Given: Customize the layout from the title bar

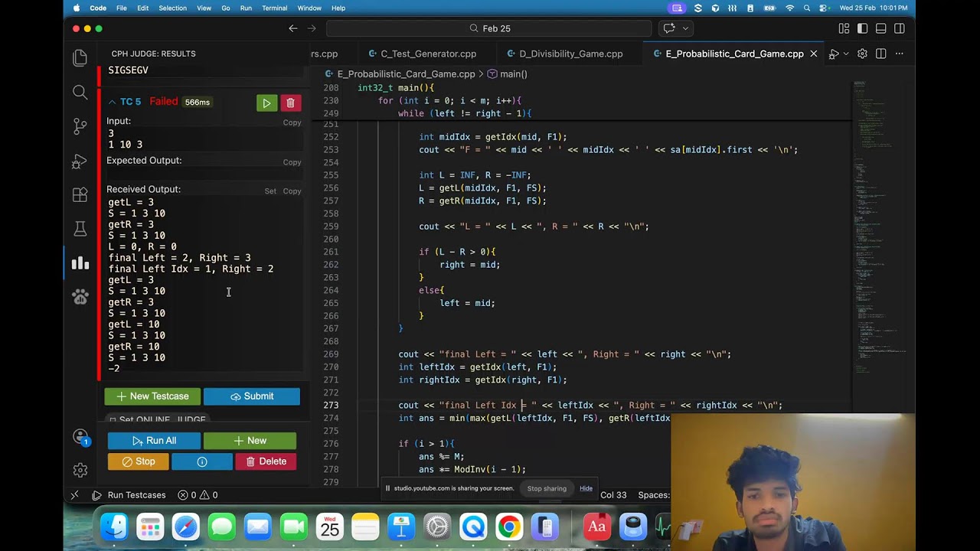Looking at the screenshot, I should [x=844, y=28].
